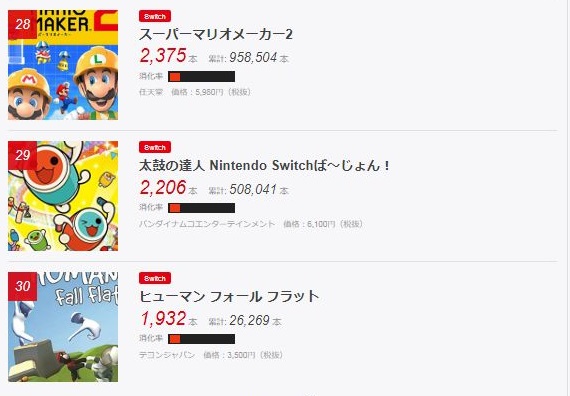Click the rank 28 badge
Screen dimensions: 570x396
pyautogui.click(x=23, y=24)
